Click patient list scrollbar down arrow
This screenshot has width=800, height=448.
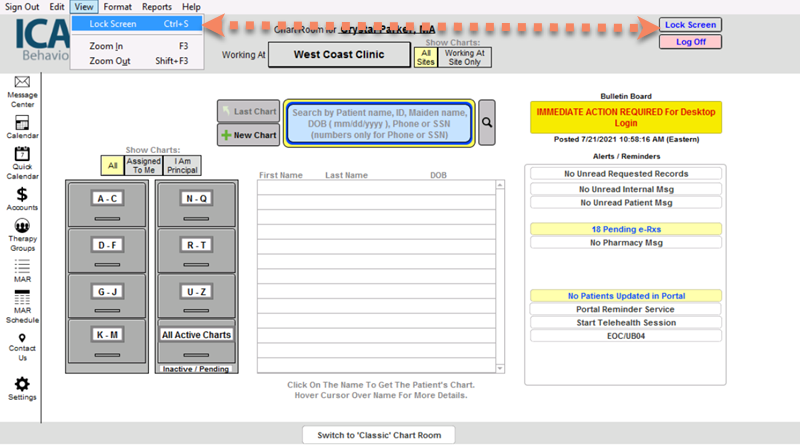coord(500,368)
